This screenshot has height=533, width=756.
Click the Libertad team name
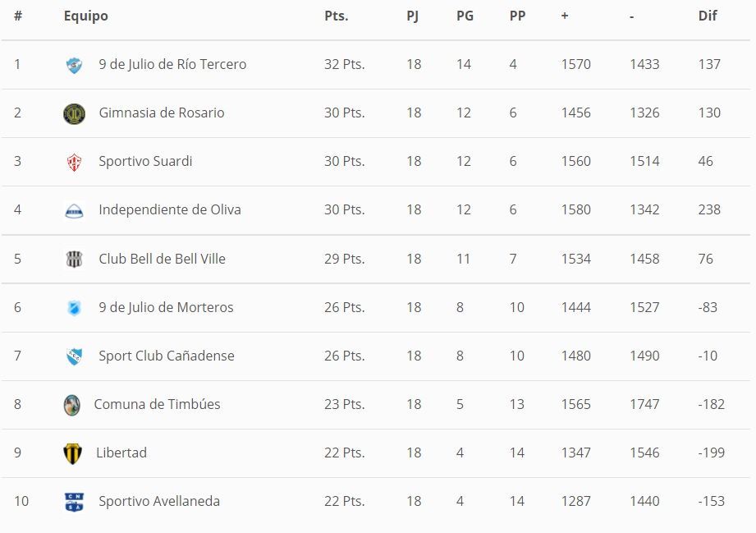(x=121, y=453)
